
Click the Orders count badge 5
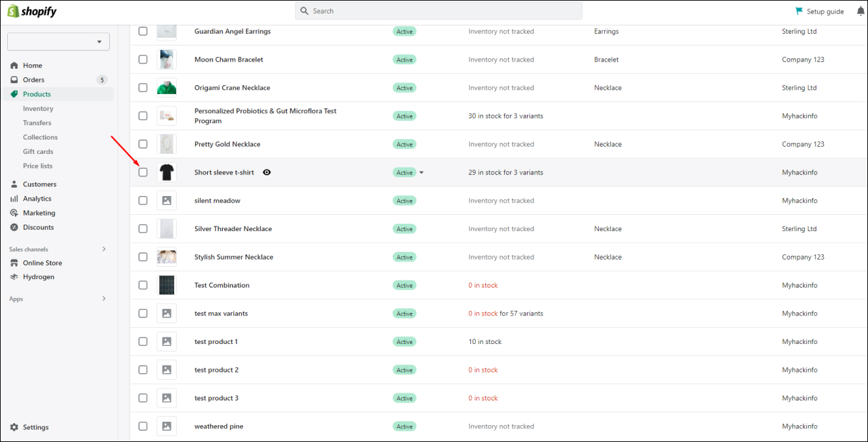(101, 80)
